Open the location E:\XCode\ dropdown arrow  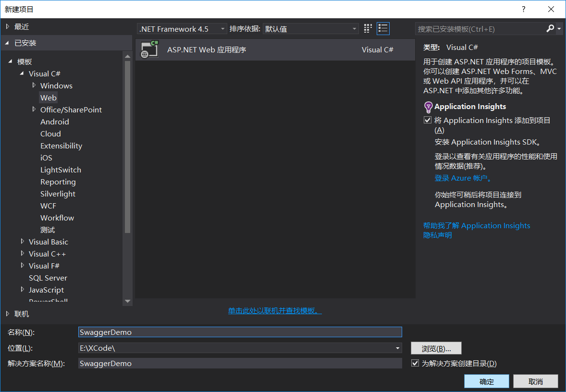[x=397, y=348]
